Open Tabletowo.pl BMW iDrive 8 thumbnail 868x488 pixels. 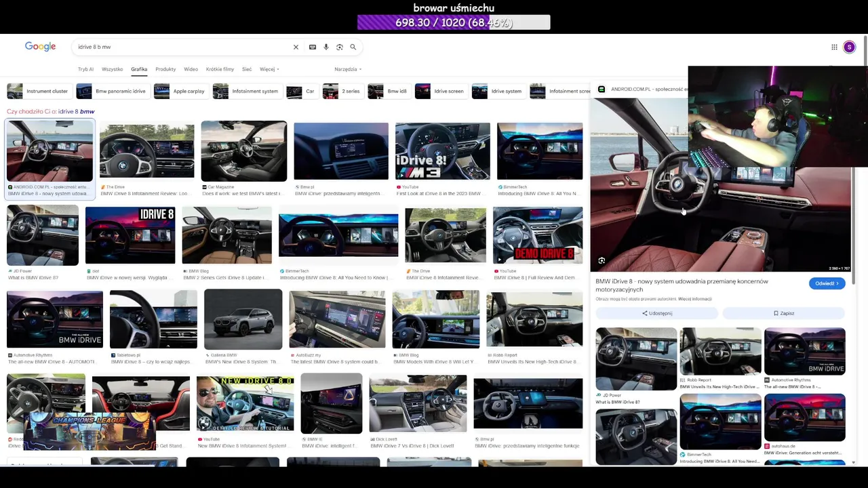point(153,319)
